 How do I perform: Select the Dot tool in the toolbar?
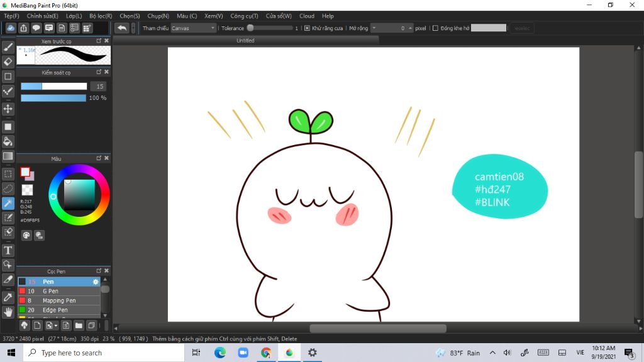point(8,91)
